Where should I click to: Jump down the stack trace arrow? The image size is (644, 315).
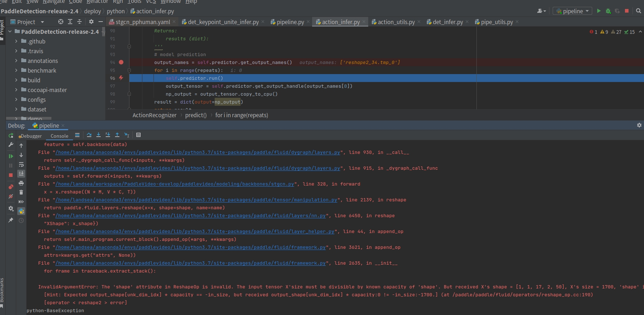pyautogui.click(x=21, y=155)
